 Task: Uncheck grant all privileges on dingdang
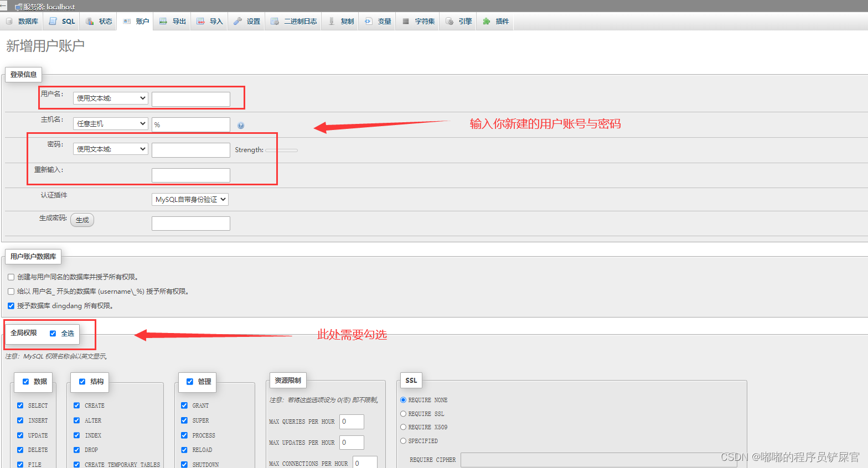(x=11, y=306)
